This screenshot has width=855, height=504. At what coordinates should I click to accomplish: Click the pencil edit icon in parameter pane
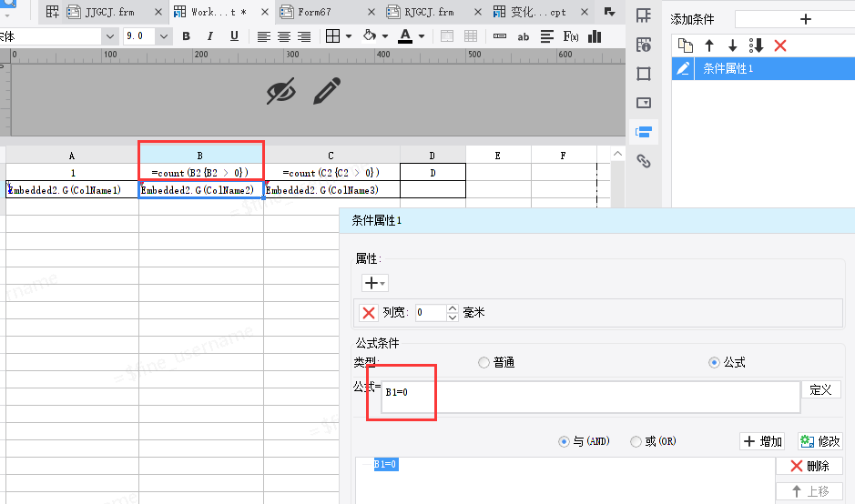[327, 90]
